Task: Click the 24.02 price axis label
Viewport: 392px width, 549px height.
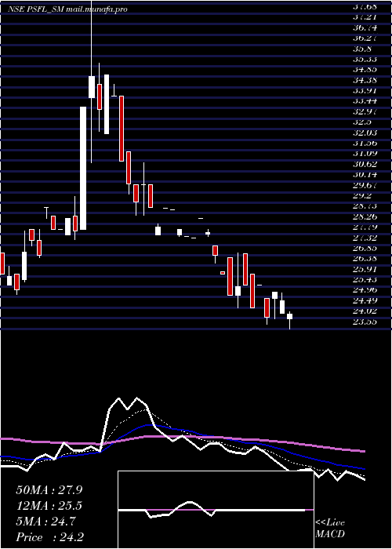Action: [x=365, y=311]
